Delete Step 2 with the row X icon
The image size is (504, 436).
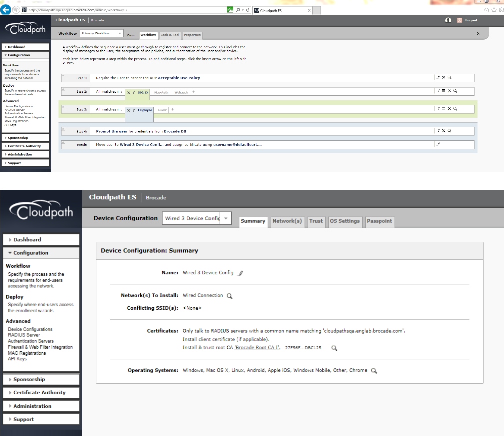tap(450, 91)
